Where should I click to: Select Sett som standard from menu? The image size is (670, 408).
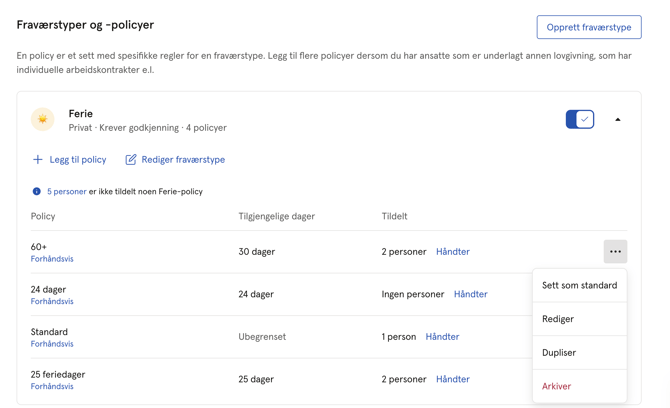click(579, 285)
